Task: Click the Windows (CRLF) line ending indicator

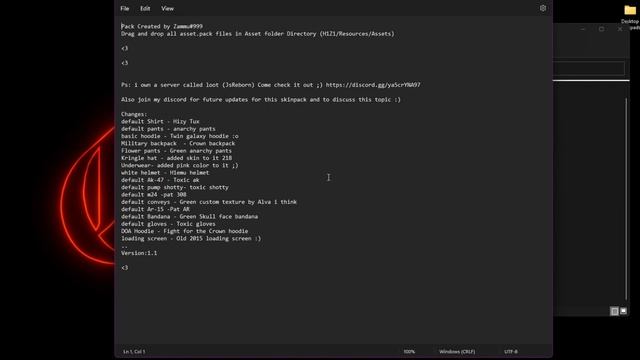Action: coord(457,351)
